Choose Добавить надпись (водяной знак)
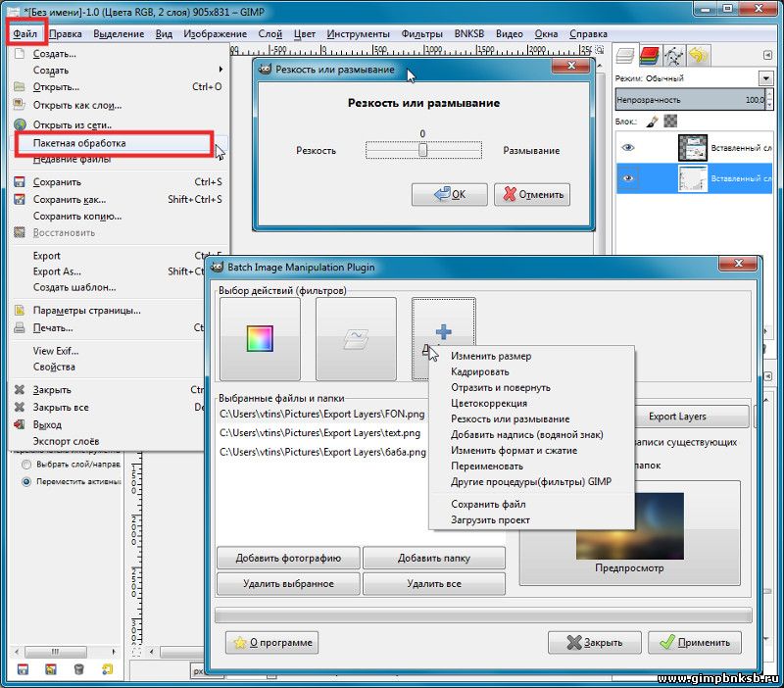This screenshot has width=784, height=688. click(526, 434)
